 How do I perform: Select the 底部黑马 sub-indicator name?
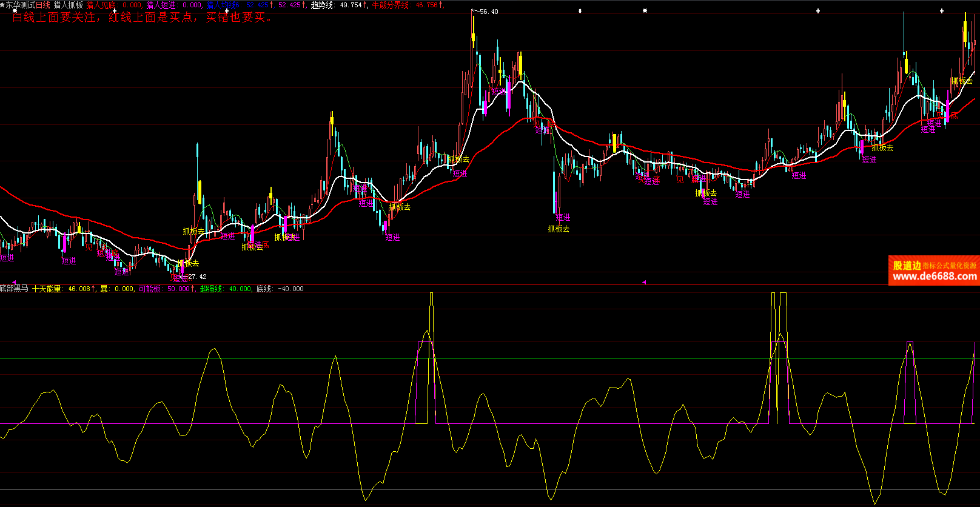(x=15, y=289)
